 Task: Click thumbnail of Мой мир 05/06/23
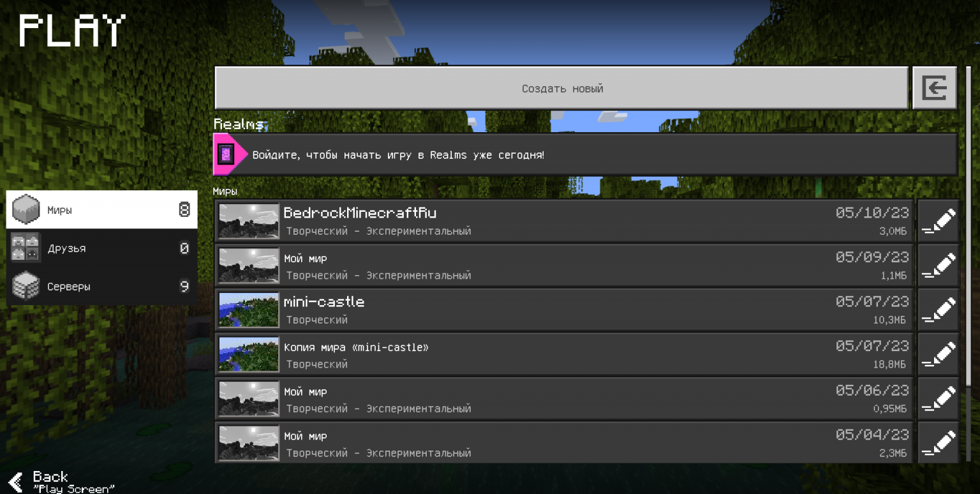tap(249, 398)
